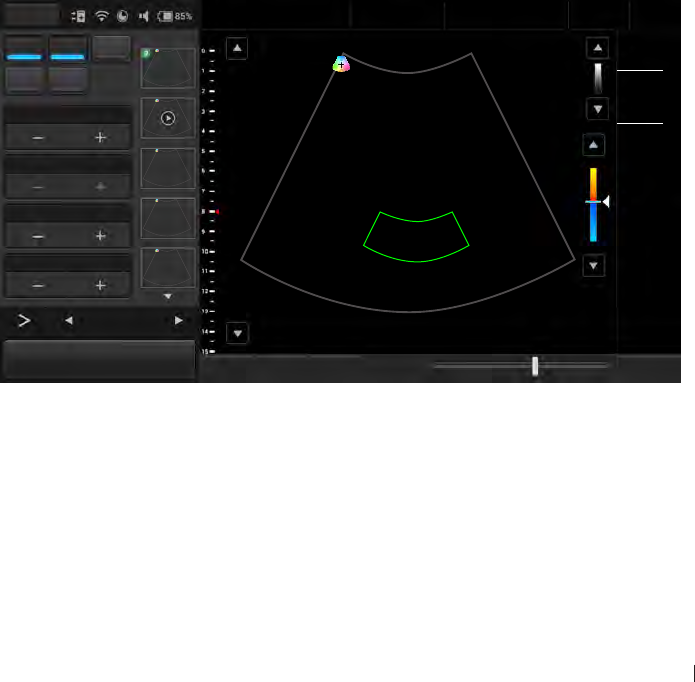Click the round moon-like status icon
This screenshot has height=682, width=695.
(x=122, y=16)
